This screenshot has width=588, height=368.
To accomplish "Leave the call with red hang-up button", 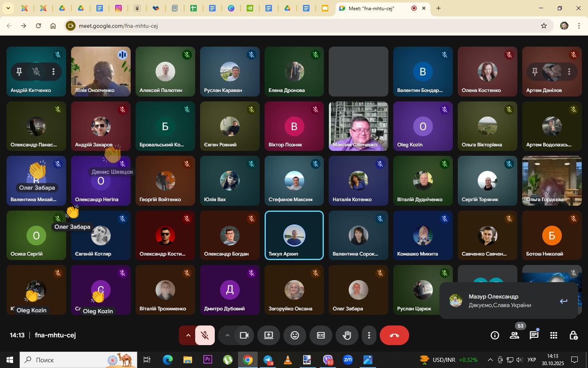I will coord(394,335).
